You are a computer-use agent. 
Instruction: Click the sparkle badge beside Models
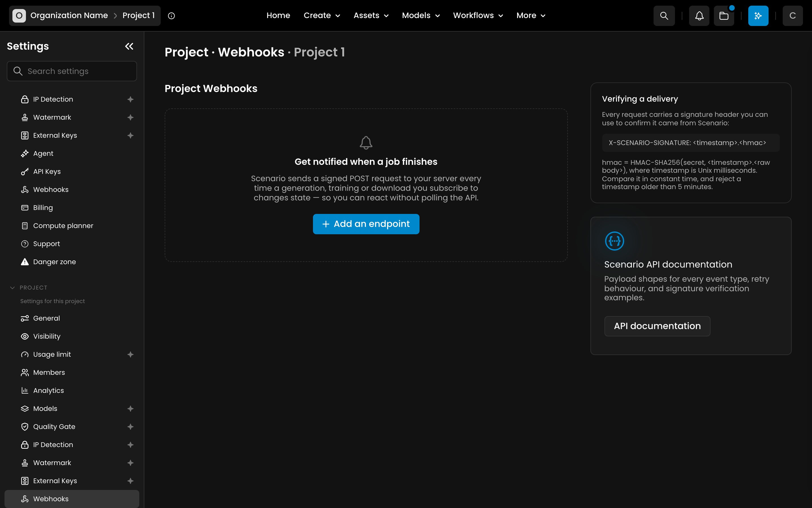pos(131,409)
